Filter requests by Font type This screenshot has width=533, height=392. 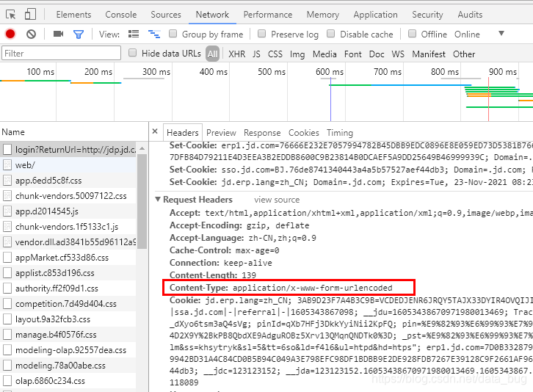pyautogui.click(x=353, y=54)
